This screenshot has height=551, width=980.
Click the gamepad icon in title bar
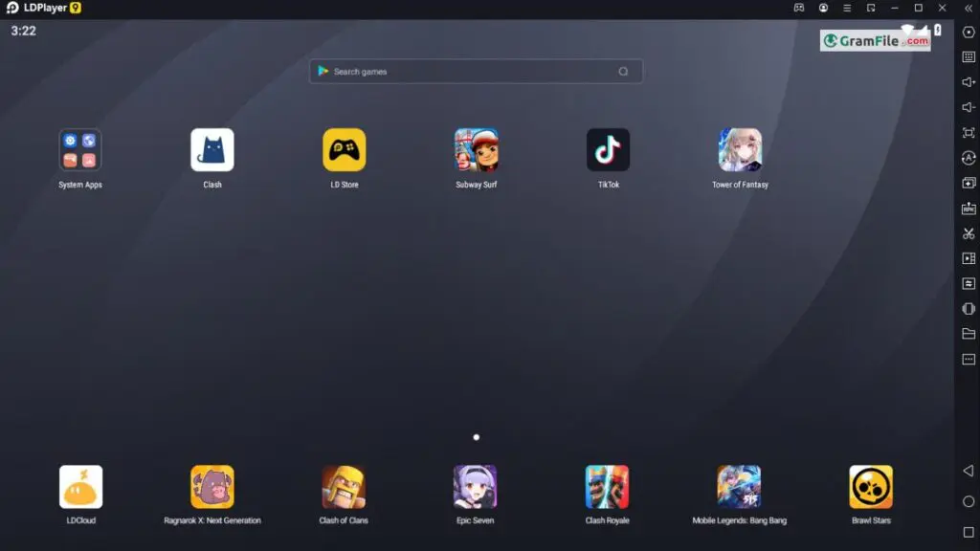799,8
